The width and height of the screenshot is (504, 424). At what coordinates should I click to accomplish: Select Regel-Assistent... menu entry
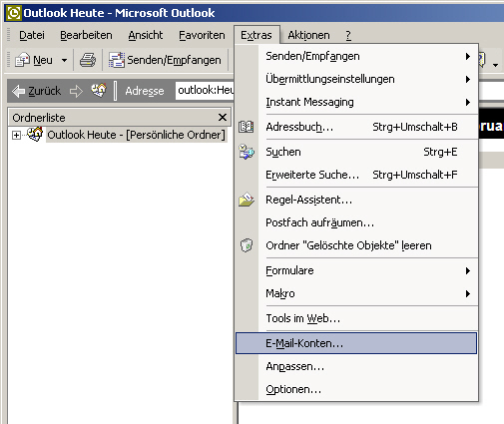coord(356,200)
